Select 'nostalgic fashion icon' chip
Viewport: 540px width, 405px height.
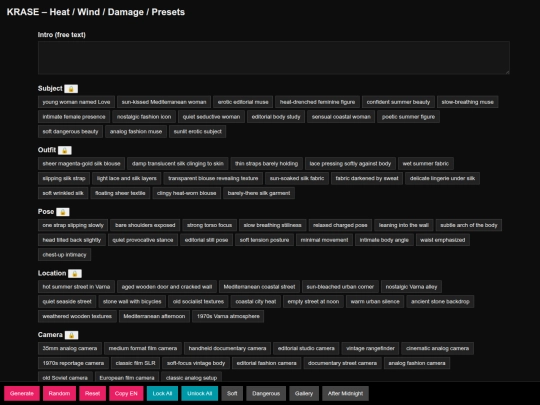point(144,117)
